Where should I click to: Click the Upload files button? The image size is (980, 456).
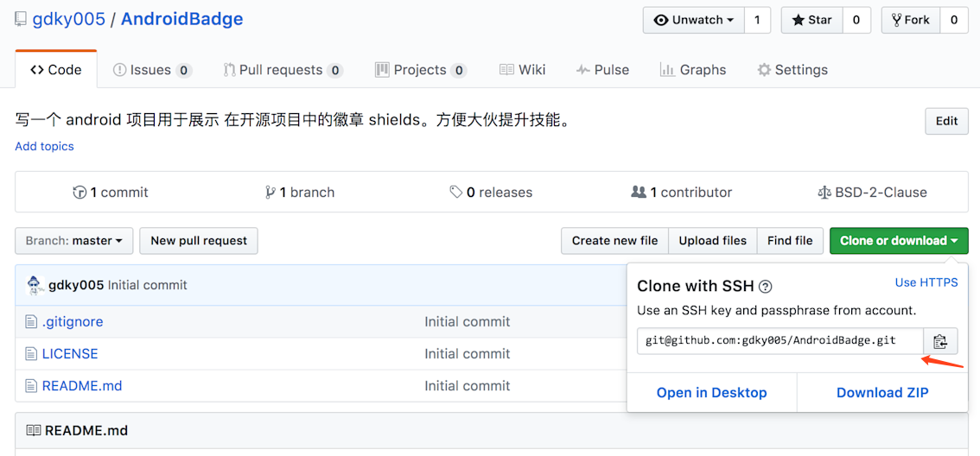pyautogui.click(x=712, y=240)
